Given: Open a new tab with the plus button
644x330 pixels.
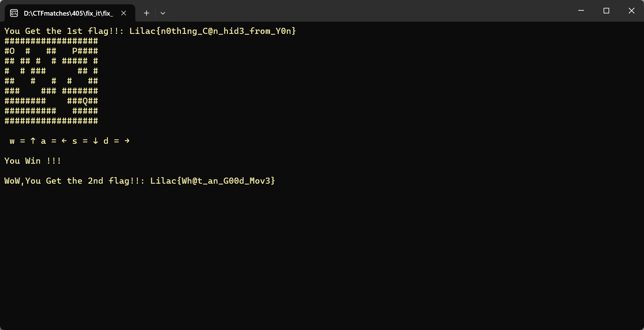Looking at the screenshot, I should pos(147,13).
